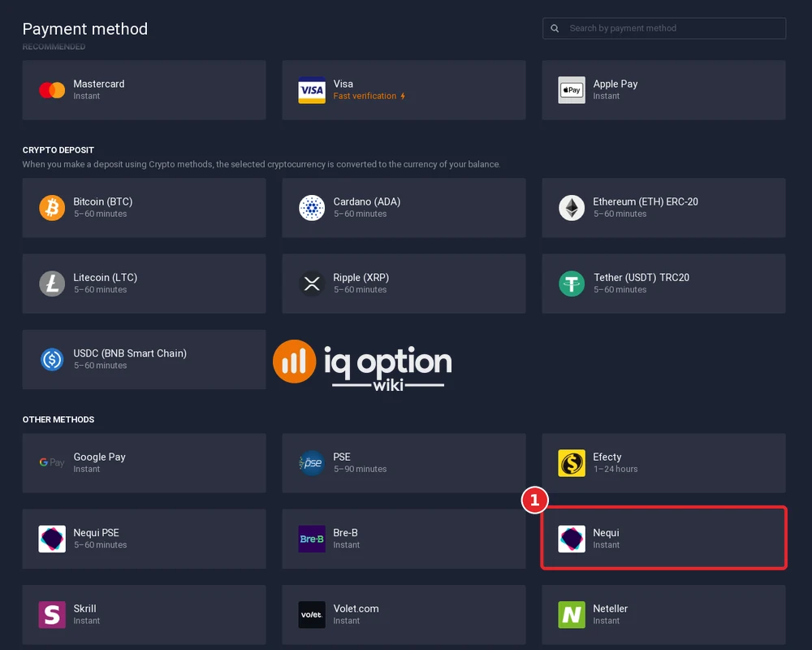The height and width of the screenshot is (650, 812).
Task: Focus the Search by payment method field
Action: pos(664,28)
